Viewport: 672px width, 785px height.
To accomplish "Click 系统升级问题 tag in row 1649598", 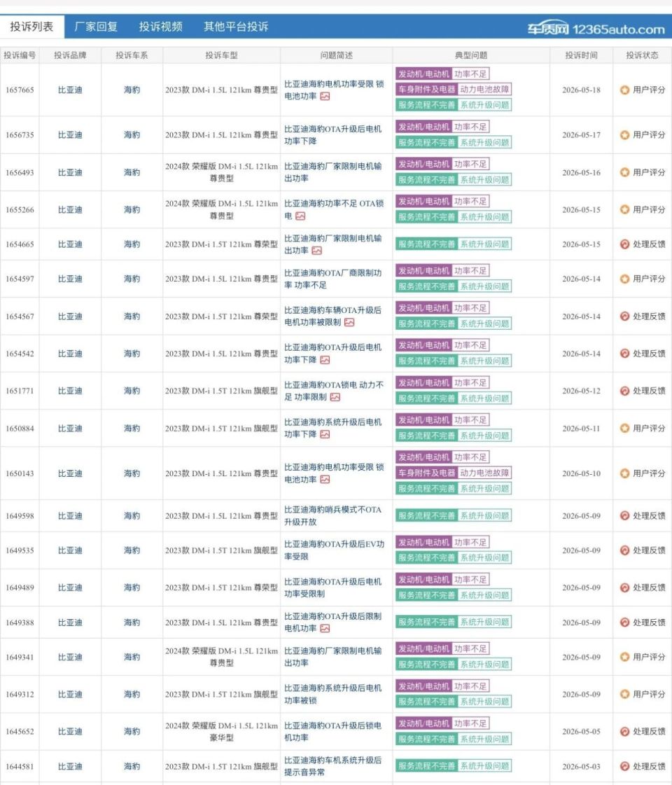I will (484, 515).
